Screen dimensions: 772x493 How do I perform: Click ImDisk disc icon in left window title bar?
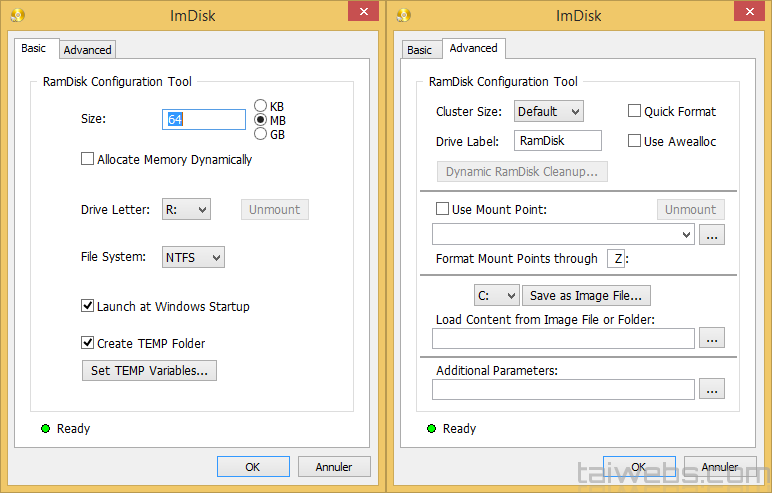[x=18, y=15]
